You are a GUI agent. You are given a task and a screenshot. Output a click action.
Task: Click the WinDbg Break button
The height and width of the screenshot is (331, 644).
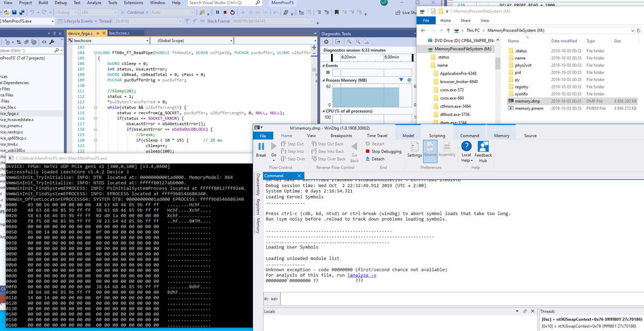point(261,151)
